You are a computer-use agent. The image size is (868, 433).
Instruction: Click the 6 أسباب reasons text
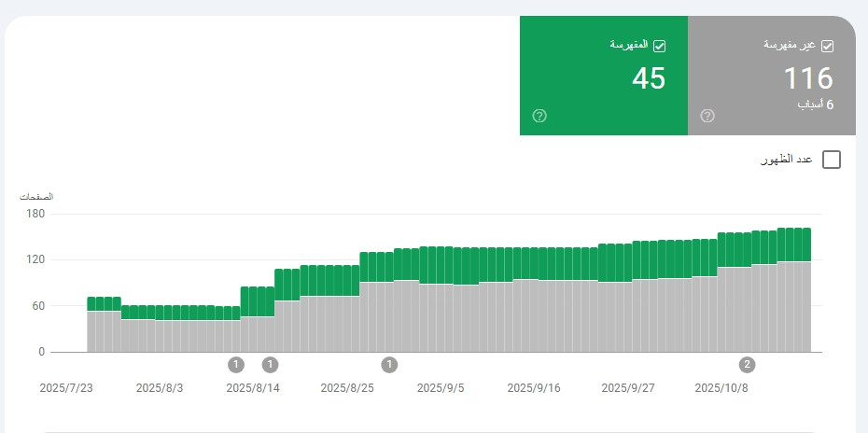[815, 105]
